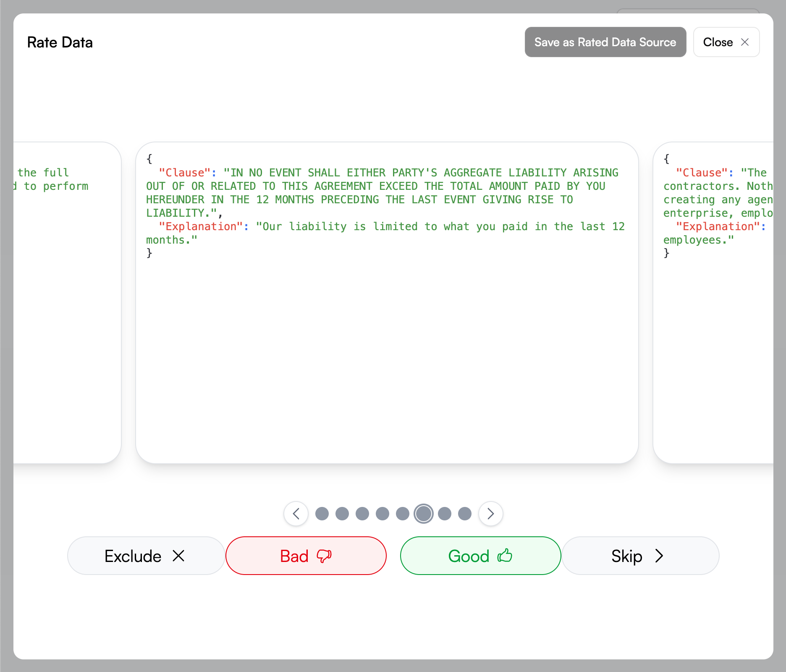Click the right arrow icon in Skip button

point(659,556)
